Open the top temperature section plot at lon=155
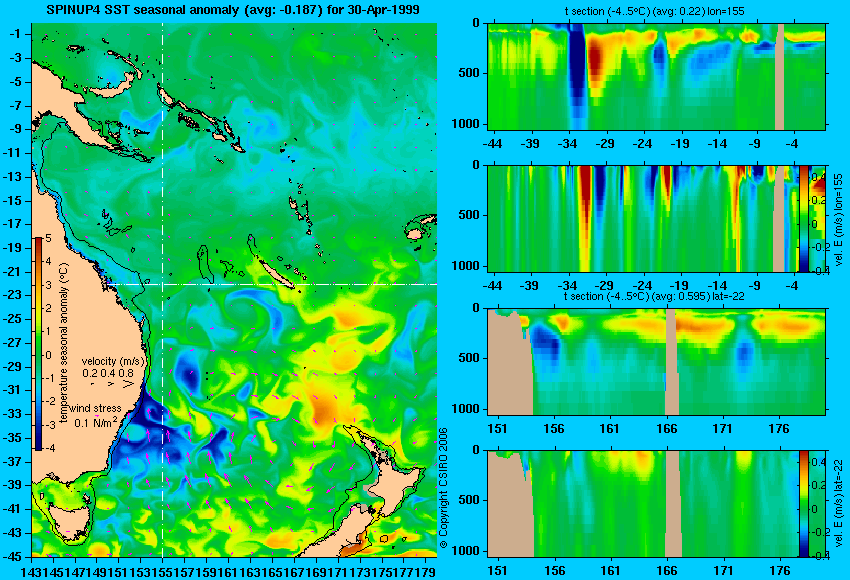 pyautogui.click(x=656, y=76)
